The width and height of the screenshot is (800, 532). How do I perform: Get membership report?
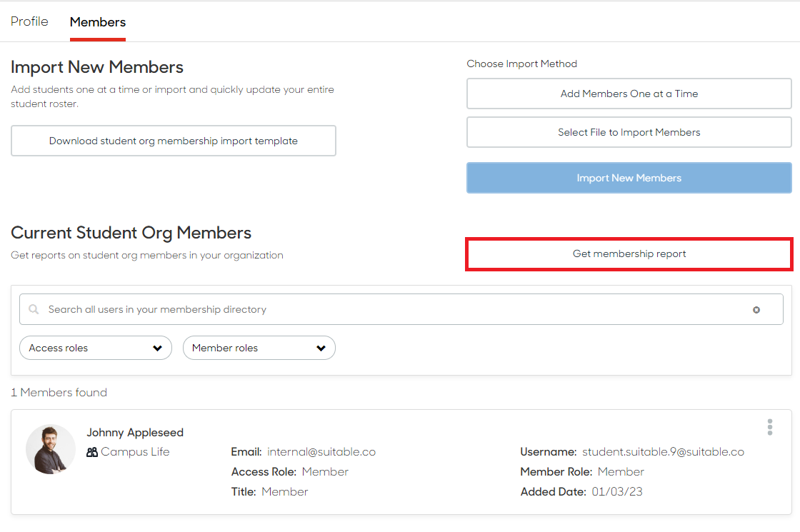coord(629,254)
